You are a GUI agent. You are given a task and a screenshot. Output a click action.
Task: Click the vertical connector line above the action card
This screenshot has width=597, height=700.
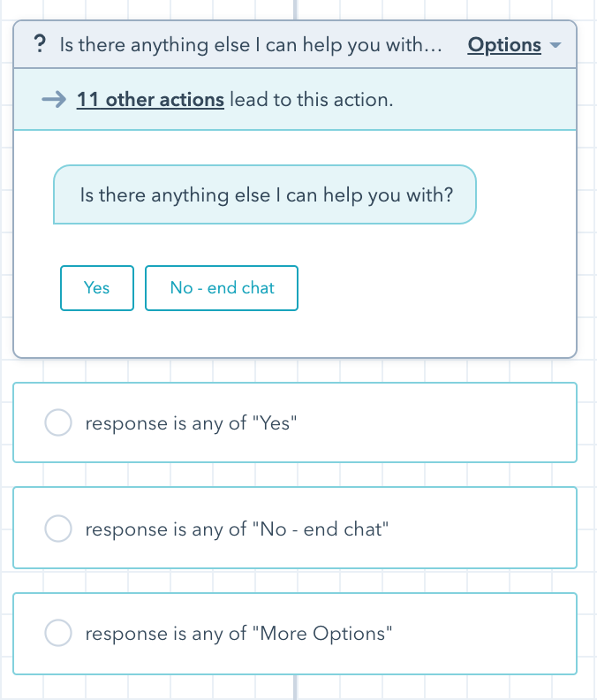pos(295,9)
